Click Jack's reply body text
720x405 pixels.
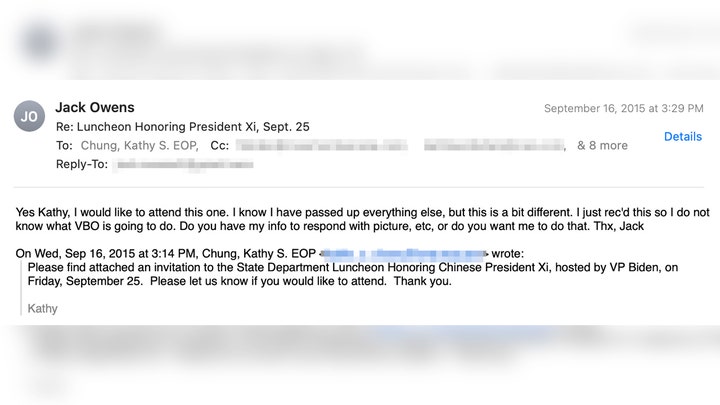(x=362, y=219)
